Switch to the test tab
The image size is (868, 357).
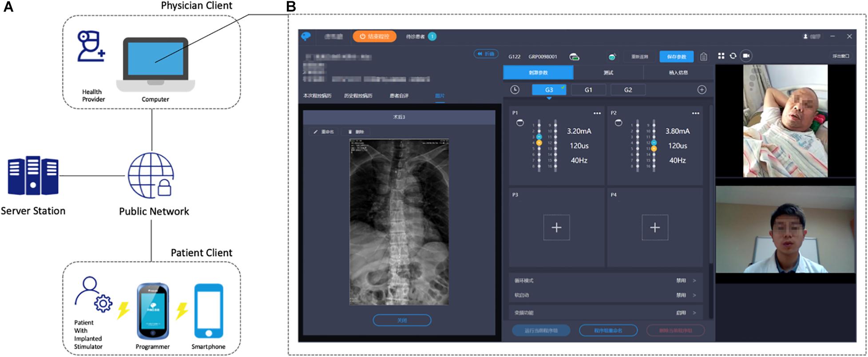pos(608,72)
